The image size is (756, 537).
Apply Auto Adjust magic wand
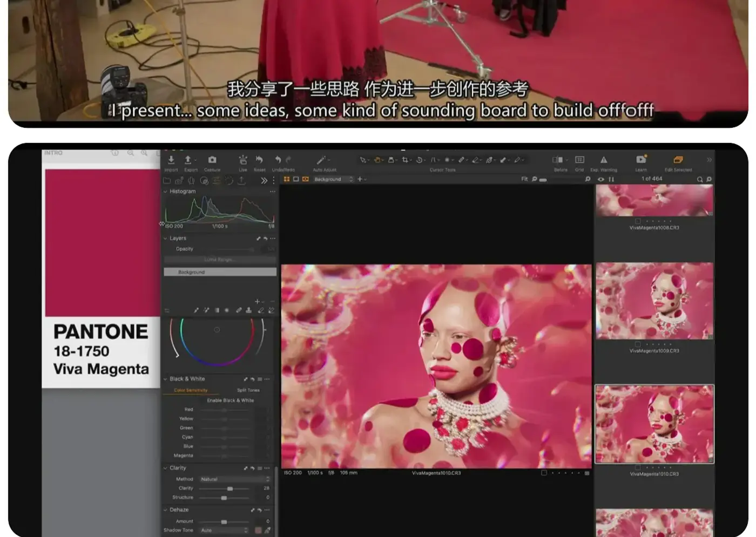click(321, 160)
